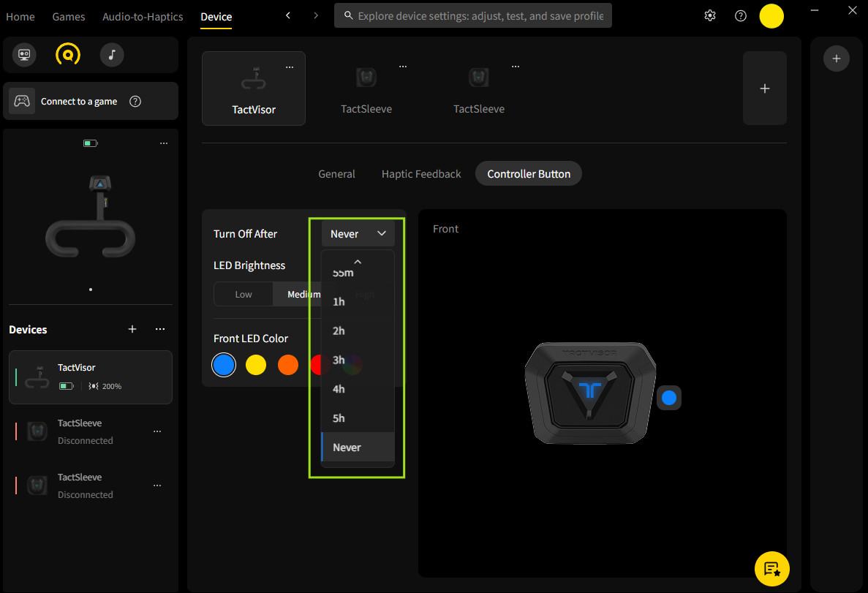
Task: Open options for the first TactSleeve list item
Action: (x=157, y=431)
